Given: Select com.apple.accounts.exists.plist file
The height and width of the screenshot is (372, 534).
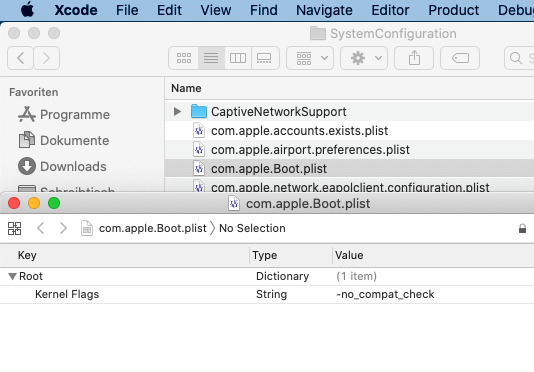Looking at the screenshot, I should pos(349,131).
